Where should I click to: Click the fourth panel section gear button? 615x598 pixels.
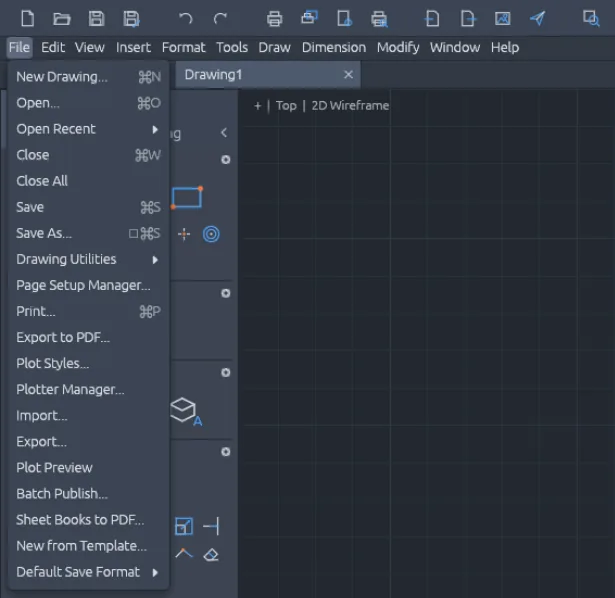[226, 452]
